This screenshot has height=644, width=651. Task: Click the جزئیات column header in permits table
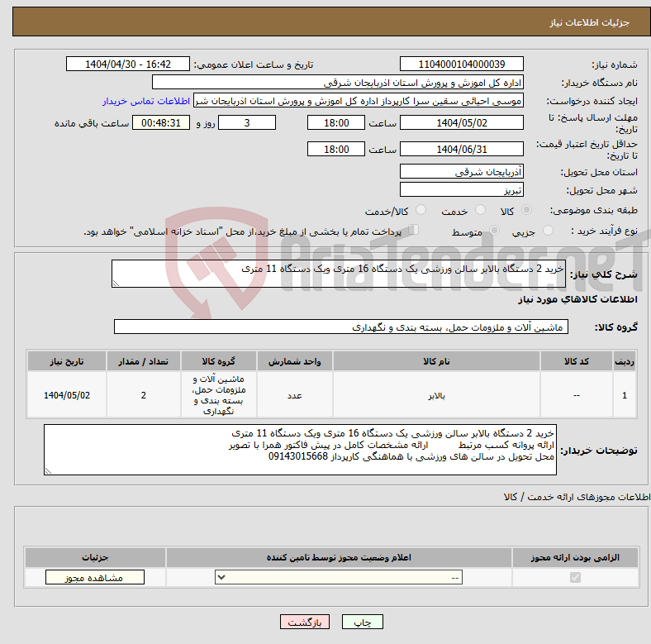pyautogui.click(x=95, y=557)
